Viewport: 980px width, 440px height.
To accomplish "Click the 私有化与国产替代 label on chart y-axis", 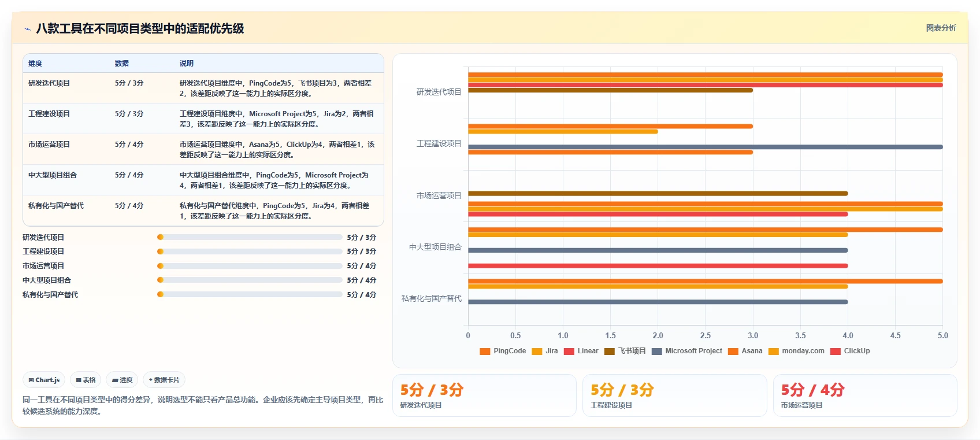I will [x=432, y=298].
